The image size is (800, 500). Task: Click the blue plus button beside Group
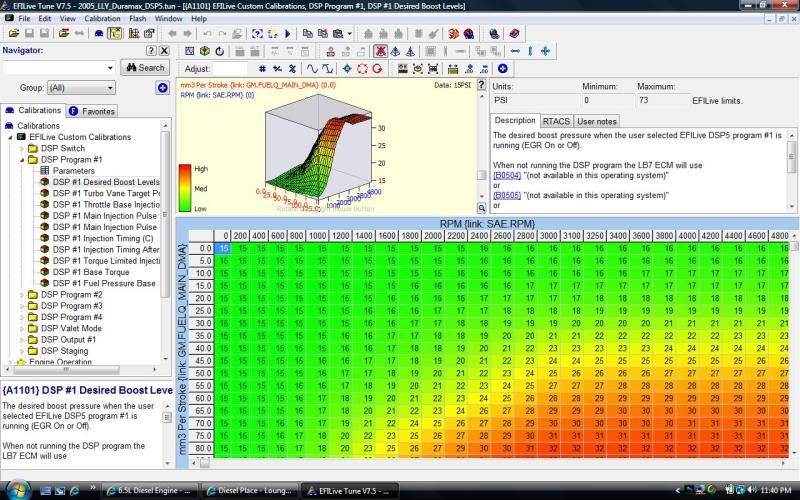(162, 88)
